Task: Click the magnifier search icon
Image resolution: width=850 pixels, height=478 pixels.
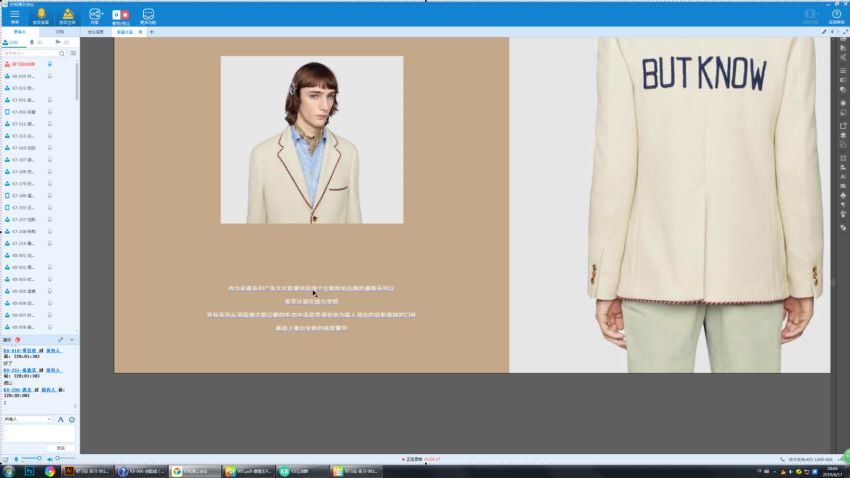Action: [x=62, y=53]
